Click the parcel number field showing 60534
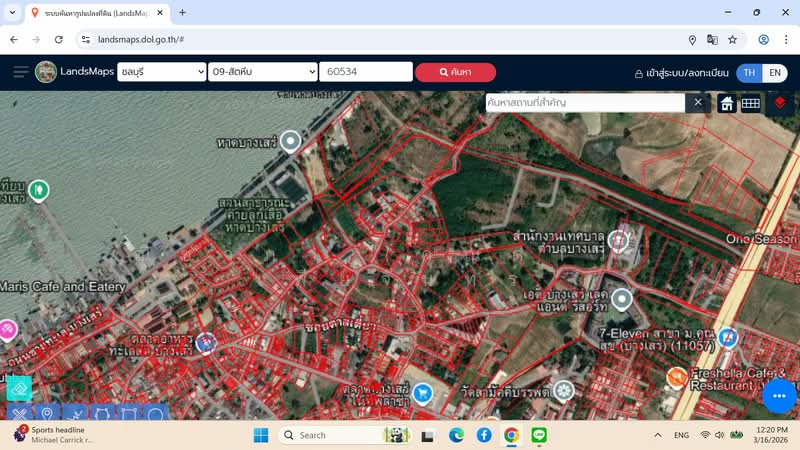 click(365, 72)
